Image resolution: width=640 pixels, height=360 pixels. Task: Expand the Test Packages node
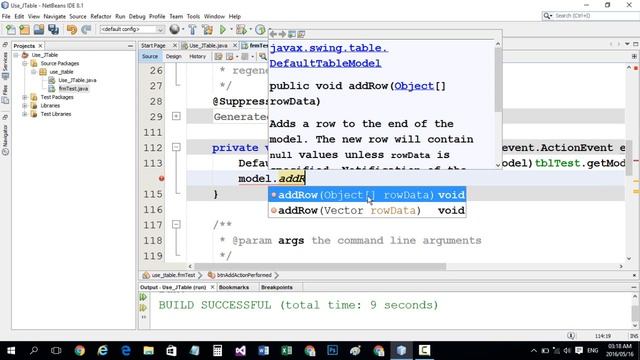(25, 97)
